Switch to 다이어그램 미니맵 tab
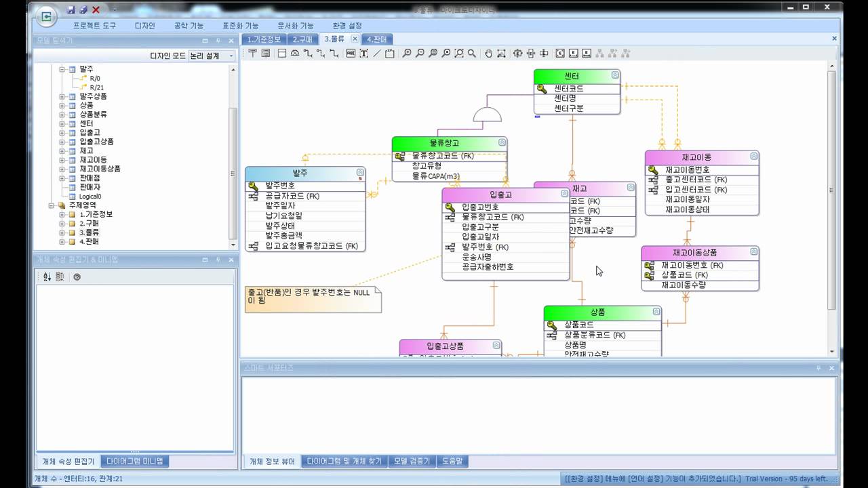Viewport: 868px width, 488px height. click(135, 461)
